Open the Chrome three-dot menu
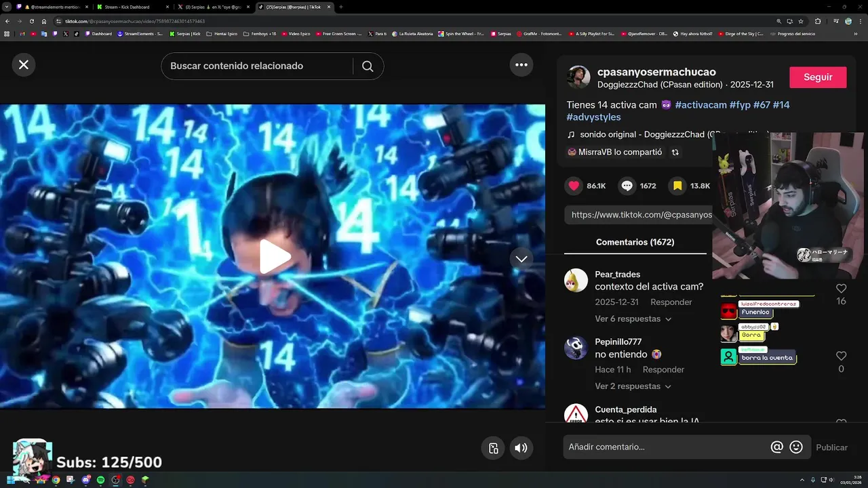The width and height of the screenshot is (868, 488). [860, 21]
